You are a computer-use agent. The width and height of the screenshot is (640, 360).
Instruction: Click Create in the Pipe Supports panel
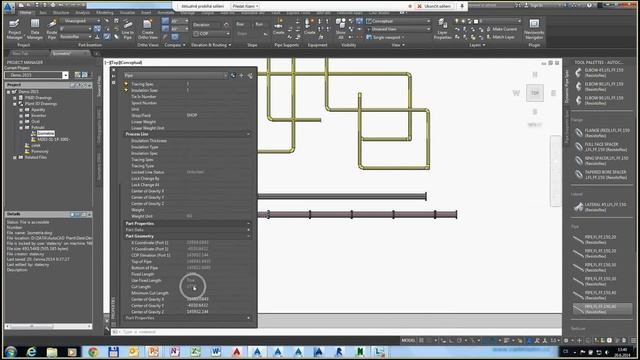click(x=278, y=27)
